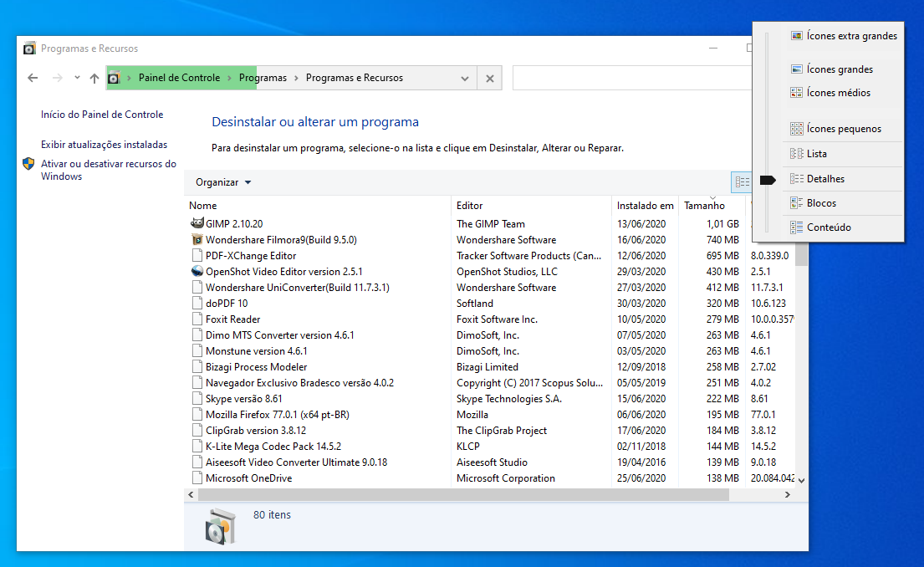Stop loading with the X button
This screenshot has width=924, height=567.
[x=490, y=79]
